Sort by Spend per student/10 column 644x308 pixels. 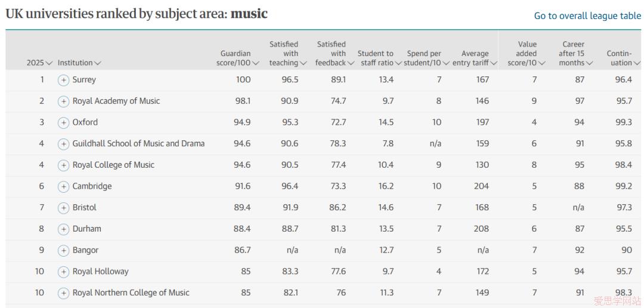point(426,58)
